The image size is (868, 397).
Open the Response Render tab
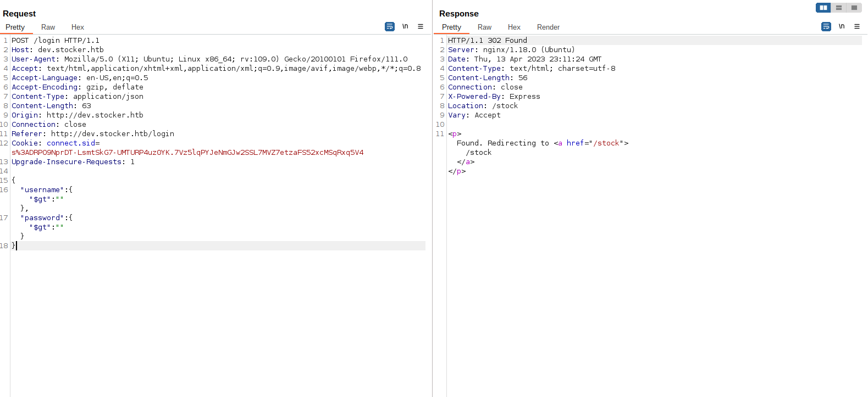click(548, 27)
